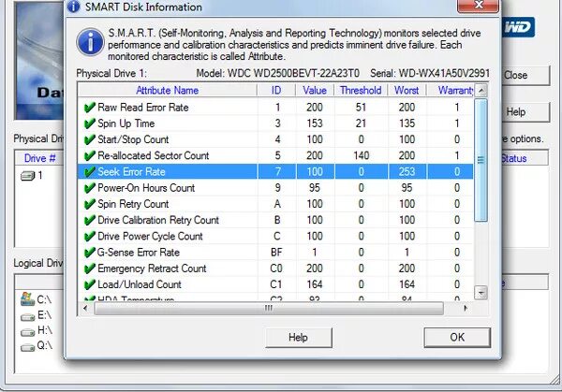
Task: Select the Spin Up Time row text
Action: (x=126, y=123)
